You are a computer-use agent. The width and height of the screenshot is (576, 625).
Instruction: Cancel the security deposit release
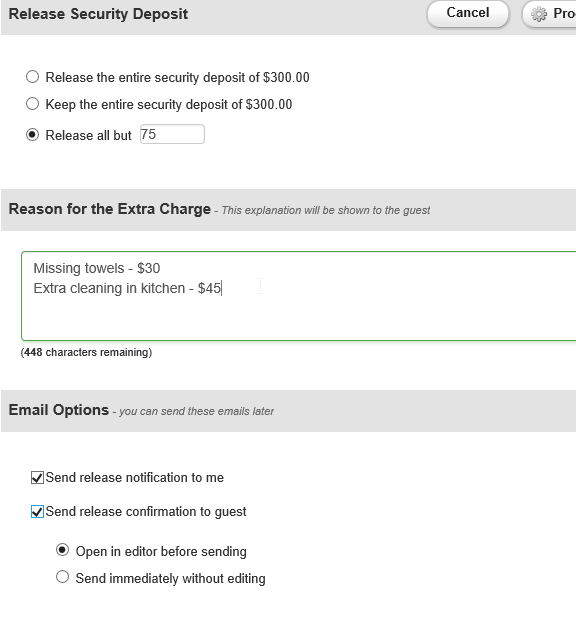pos(468,14)
